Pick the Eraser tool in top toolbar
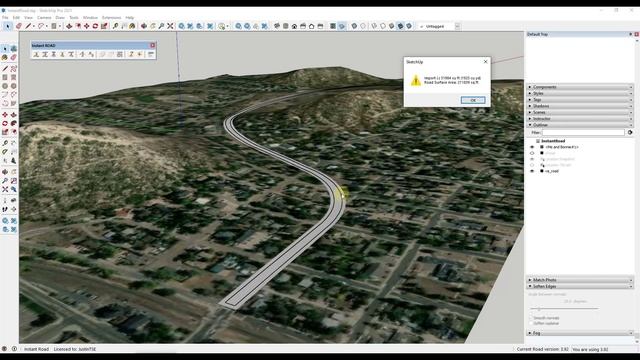 click(18, 26)
